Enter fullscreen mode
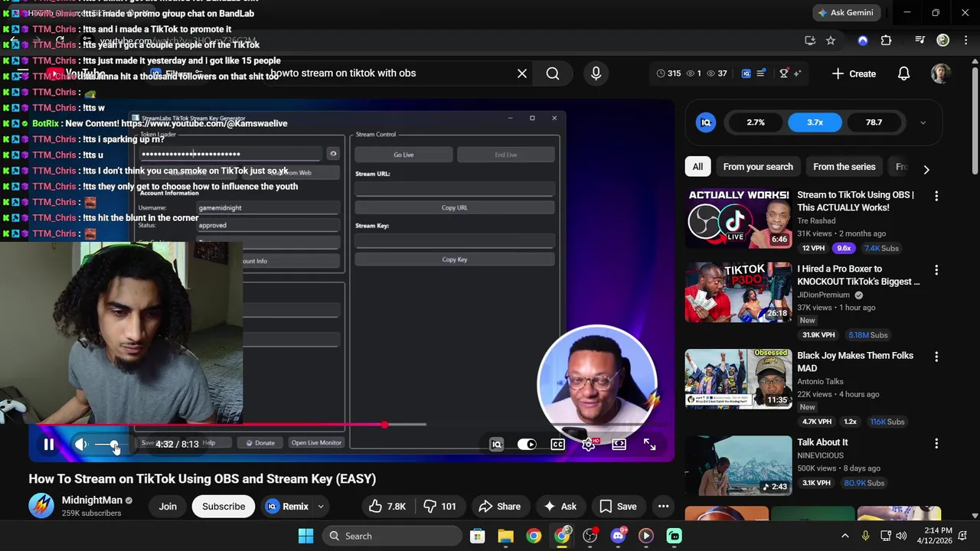 (x=649, y=444)
